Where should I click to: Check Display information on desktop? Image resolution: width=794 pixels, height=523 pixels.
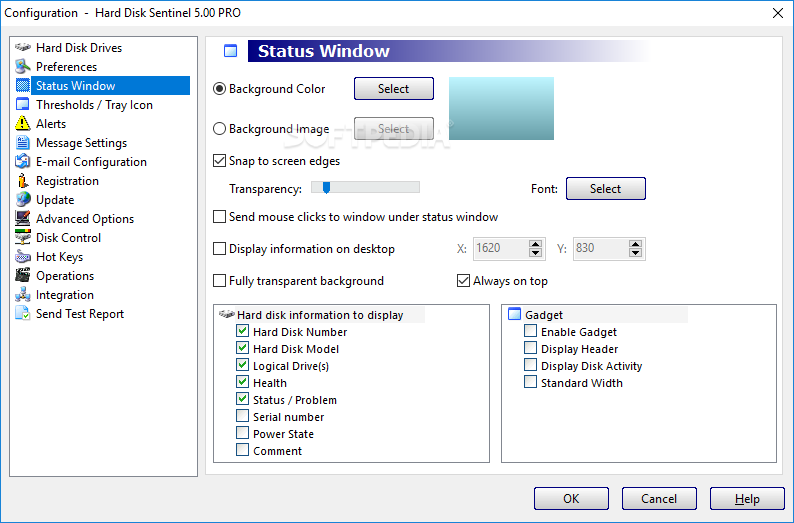(x=219, y=249)
